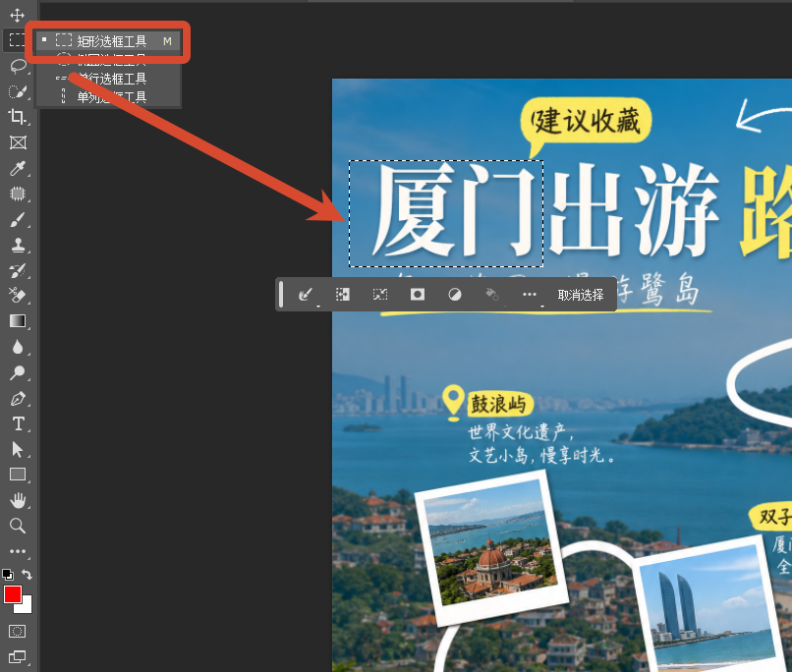Select the Hand tool
Screen dimensions: 792x672
(18, 500)
